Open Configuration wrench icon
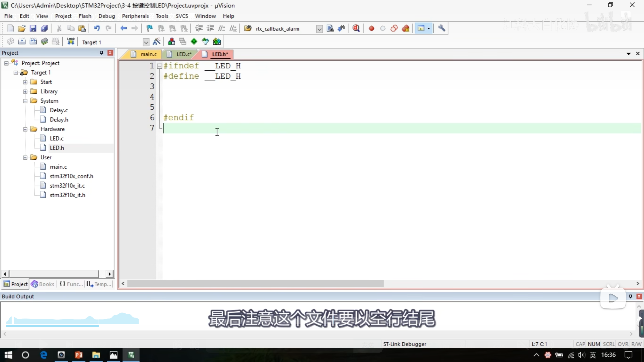Screen dimensions: 644x362 click(442, 28)
